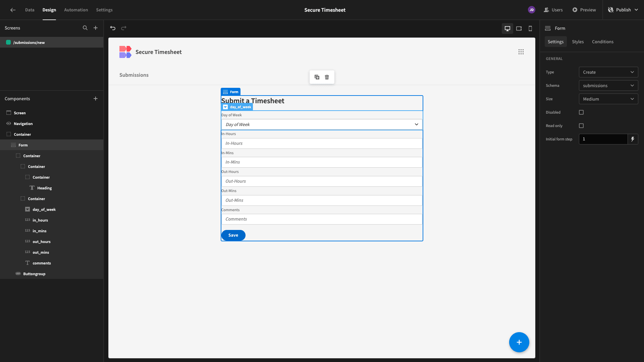Open the top Settings tab
Screen dimensions: 644x362
pyautogui.click(x=104, y=10)
